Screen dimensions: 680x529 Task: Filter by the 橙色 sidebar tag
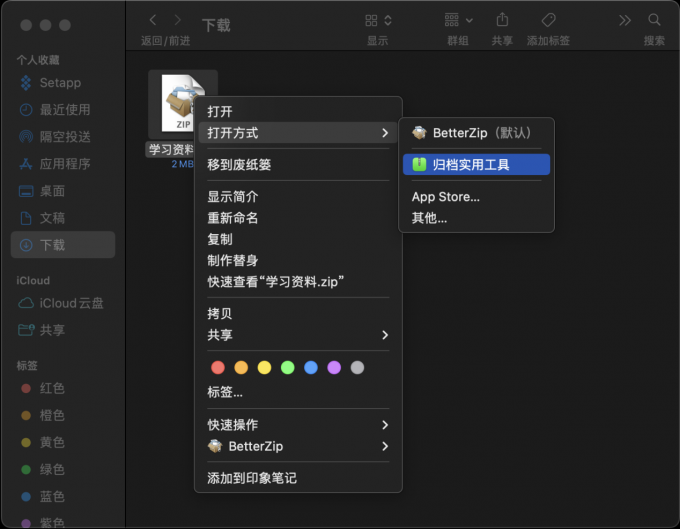63,415
